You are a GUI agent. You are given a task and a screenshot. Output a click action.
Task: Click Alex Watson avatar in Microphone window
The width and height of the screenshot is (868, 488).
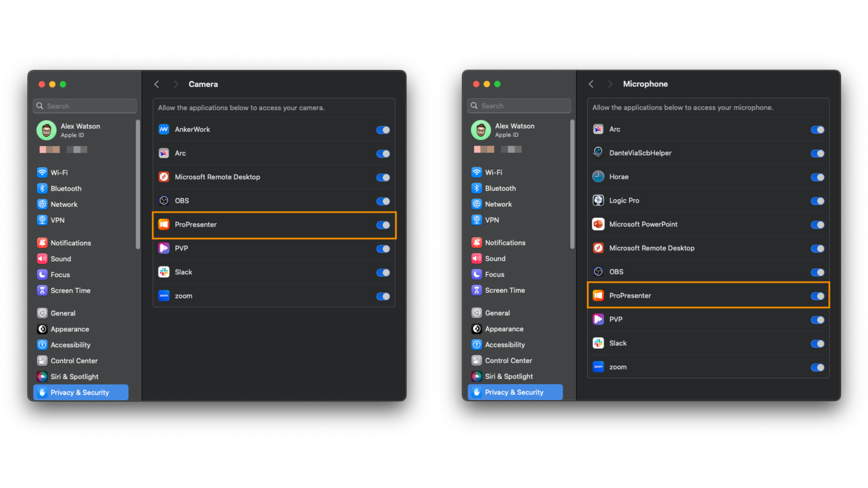pos(481,130)
